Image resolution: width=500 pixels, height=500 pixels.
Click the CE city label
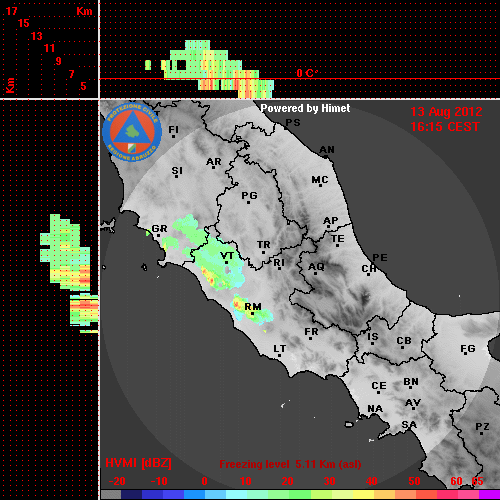[379, 386]
